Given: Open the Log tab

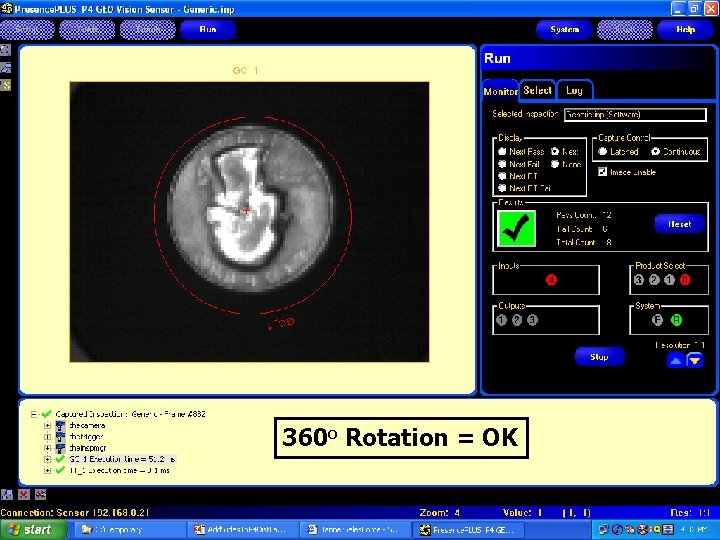Looking at the screenshot, I should click(x=574, y=90).
